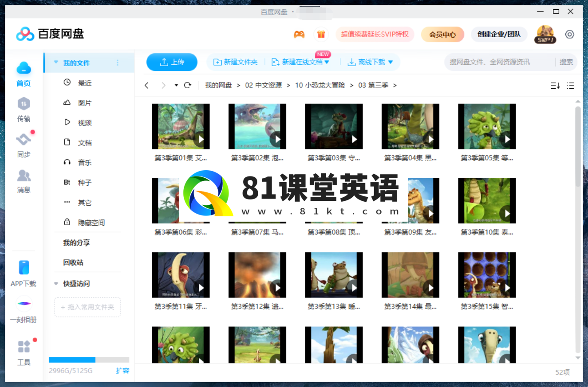The height and width of the screenshot is (387, 588).
Task: Click 拖入常用文件夹 quick access box
Action: click(87, 307)
